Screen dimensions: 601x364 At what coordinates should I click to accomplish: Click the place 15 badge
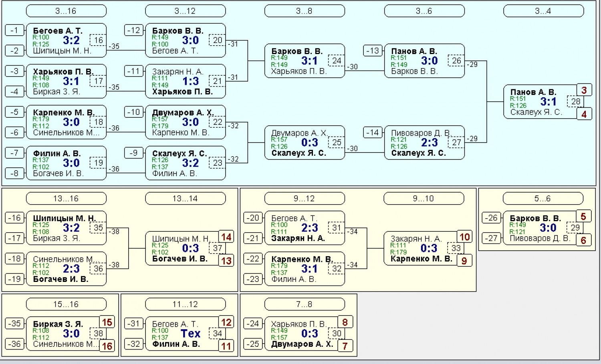click(107, 322)
